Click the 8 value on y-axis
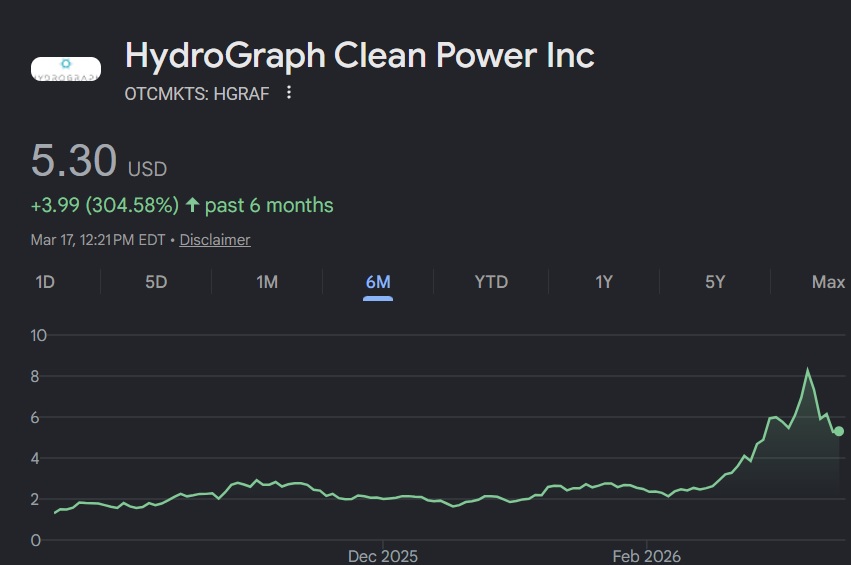The width and height of the screenshot is (851, 565). 35,377
